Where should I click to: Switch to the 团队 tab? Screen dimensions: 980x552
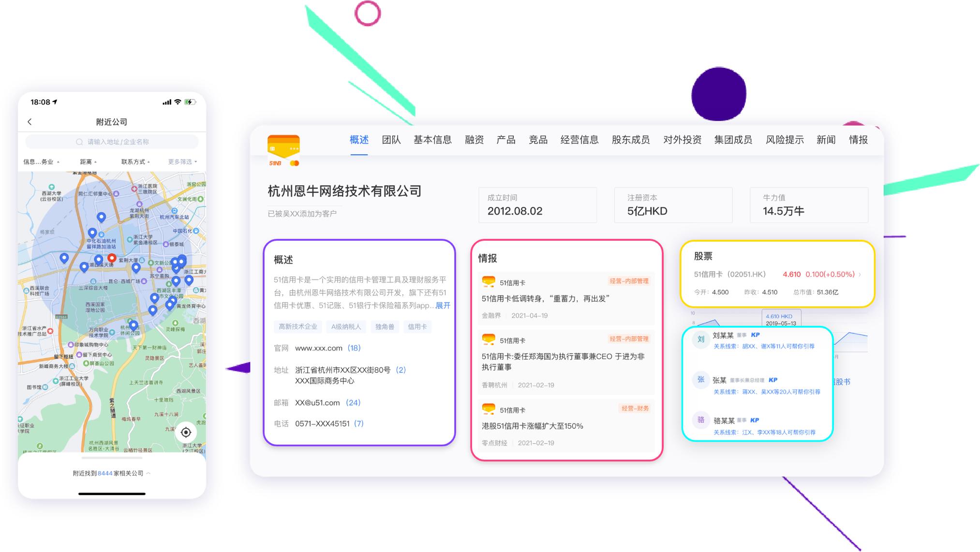point(391,140)
